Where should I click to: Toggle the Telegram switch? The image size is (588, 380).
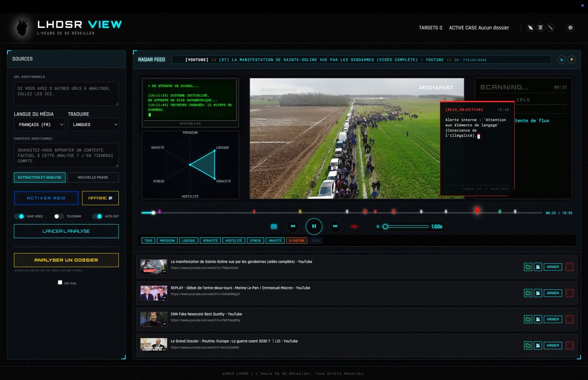pos(59,216)
